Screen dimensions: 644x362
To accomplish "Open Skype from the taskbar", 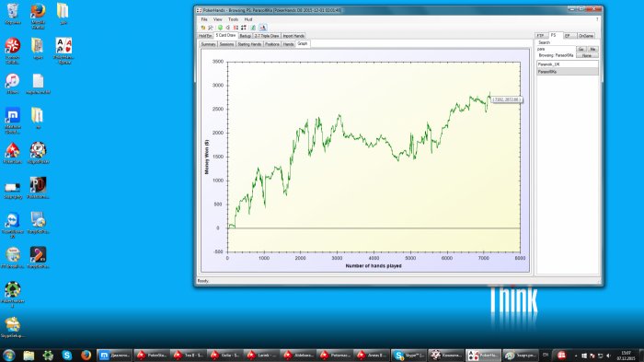I will pos(67,355).
